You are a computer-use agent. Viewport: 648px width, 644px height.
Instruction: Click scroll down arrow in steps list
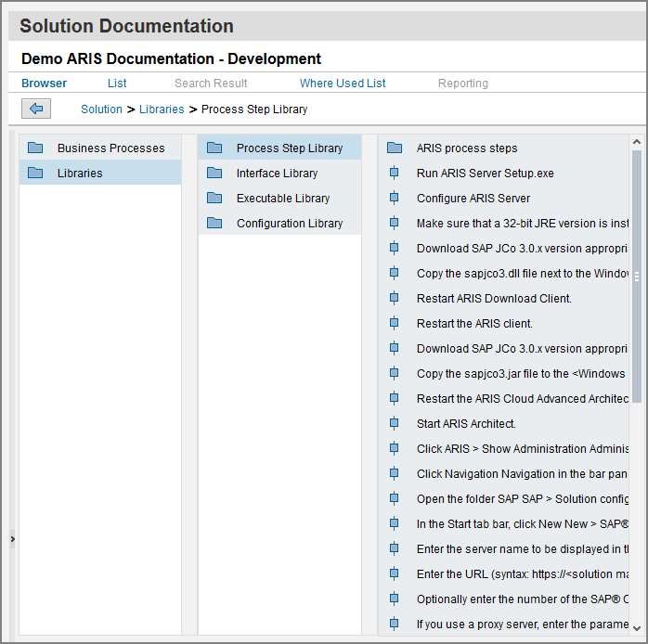[x=637, y=628]
